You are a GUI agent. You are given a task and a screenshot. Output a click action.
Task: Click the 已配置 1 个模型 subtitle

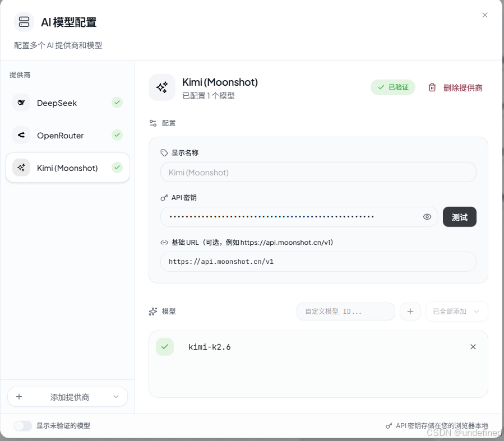[x=209, y=96]
